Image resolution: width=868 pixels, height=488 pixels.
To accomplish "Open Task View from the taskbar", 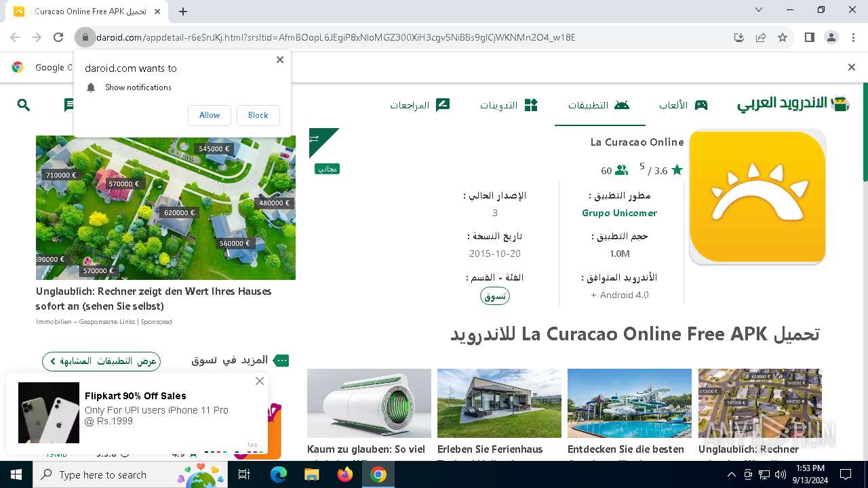I will 244,474.
